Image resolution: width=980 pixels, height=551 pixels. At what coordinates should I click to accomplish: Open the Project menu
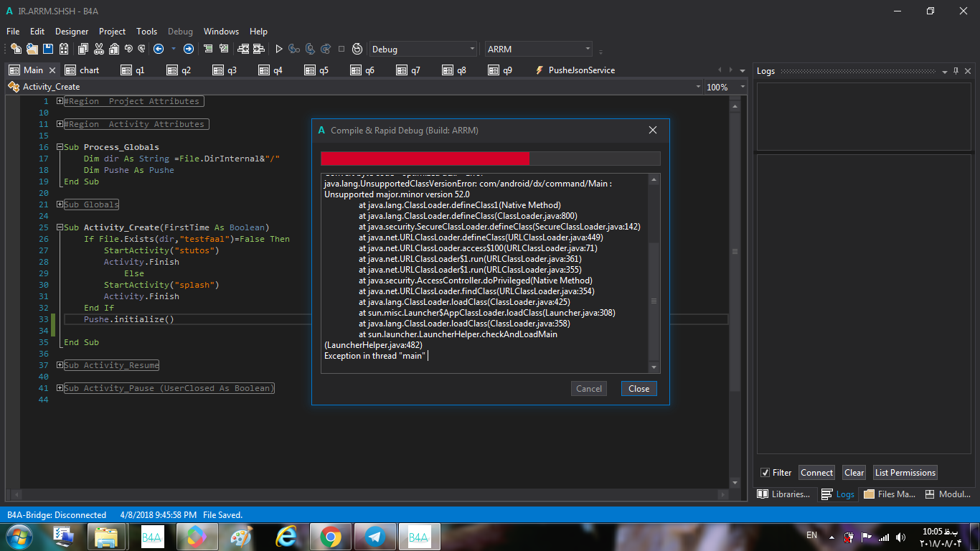click(x=112, y=32)
